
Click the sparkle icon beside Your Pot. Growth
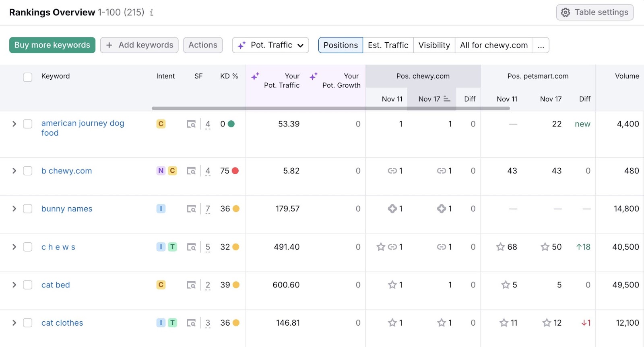coord(314,76)
